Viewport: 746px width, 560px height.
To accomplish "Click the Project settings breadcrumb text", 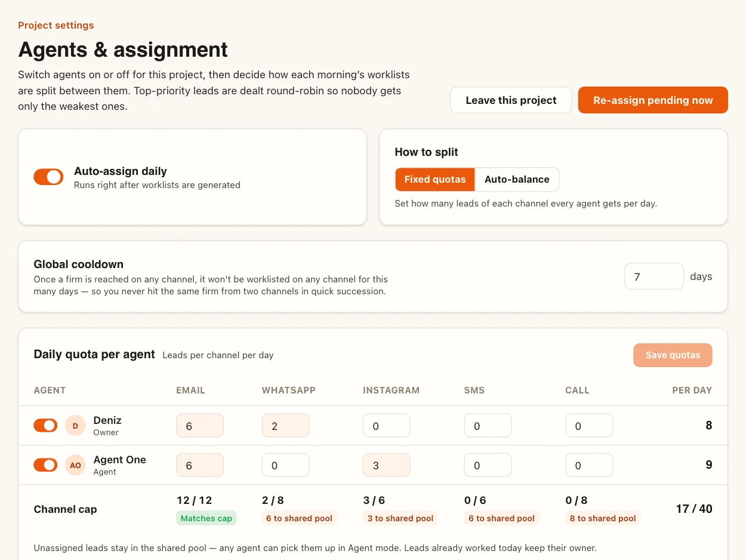I will pos(56,25).
